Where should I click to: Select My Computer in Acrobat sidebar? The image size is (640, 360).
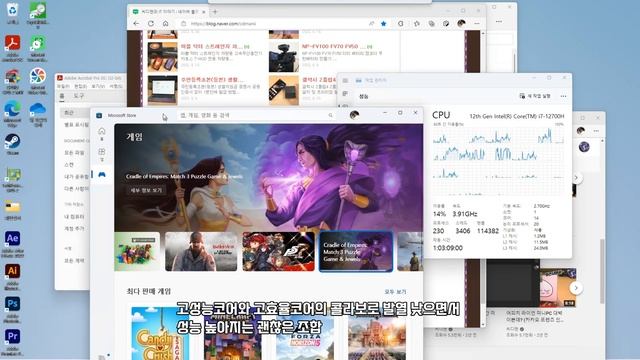click(x=74, y=216)
